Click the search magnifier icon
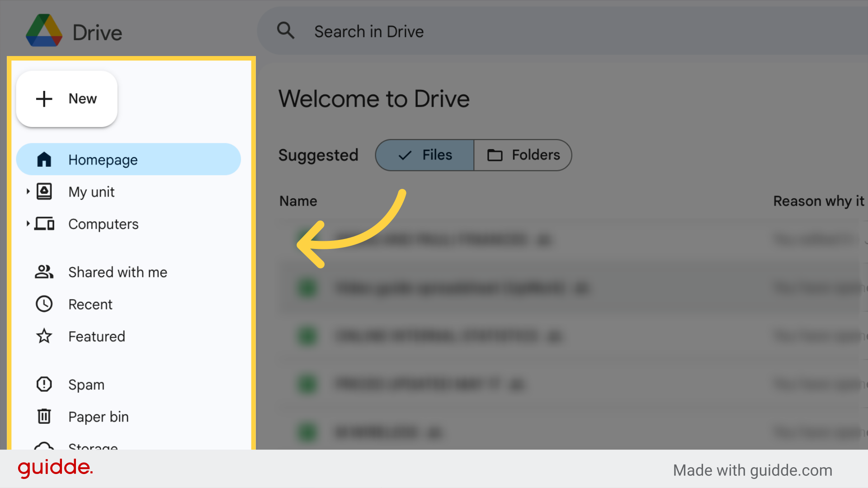The image size is (868, 488). [x=286, y=31]
